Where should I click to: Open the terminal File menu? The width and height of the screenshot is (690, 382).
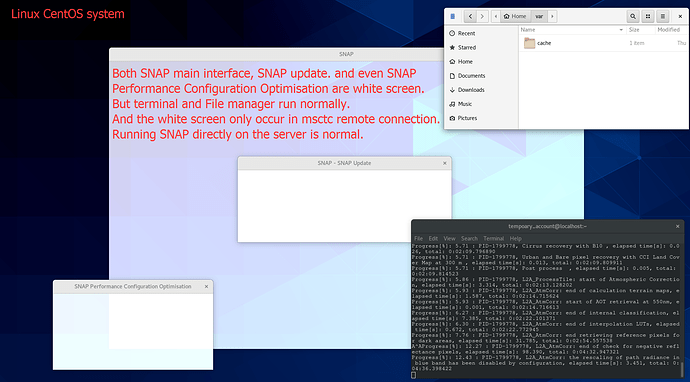pos(418,239)
